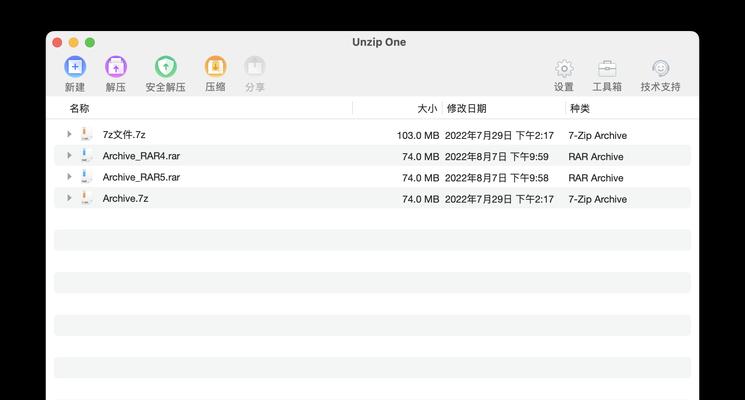Expand the Archive.7z disclosure triangle

tap(69, 198)
